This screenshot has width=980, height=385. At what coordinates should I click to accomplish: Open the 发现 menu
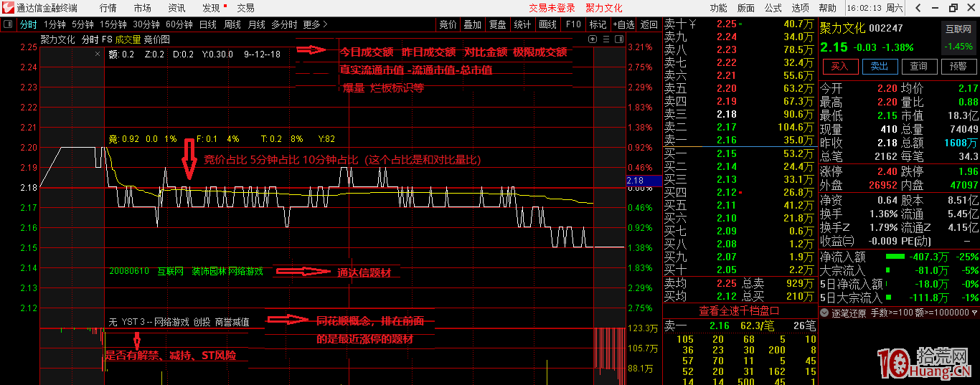pyautogui.click(x=211, y=8)
